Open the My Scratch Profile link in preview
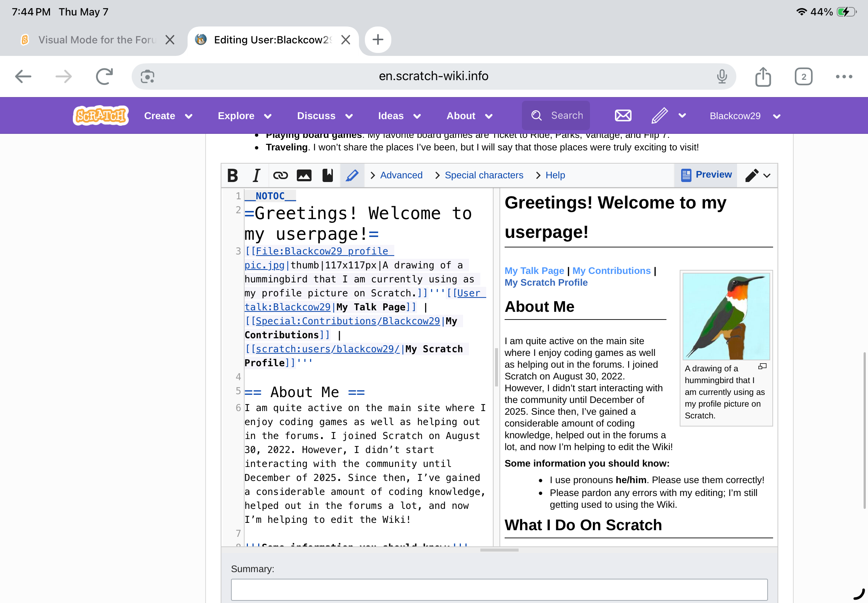Image resolution: width=868 pixels, height=603 pixels. pyautogui.click(x=546, y=283)
